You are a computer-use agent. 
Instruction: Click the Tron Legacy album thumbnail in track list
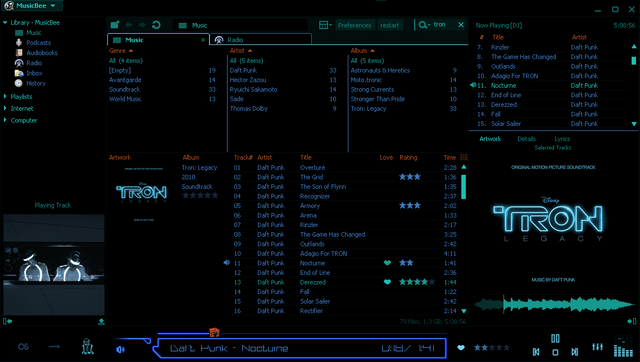[142, 193]
